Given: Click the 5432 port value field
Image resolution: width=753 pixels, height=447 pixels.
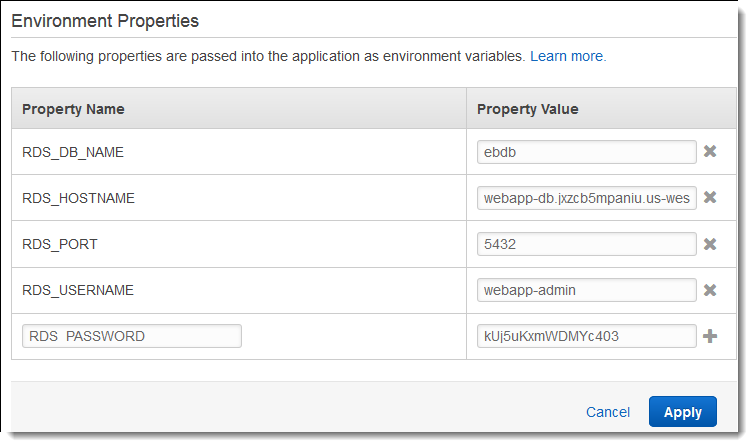Looking at the screenshot, I should tap(587, 244).
